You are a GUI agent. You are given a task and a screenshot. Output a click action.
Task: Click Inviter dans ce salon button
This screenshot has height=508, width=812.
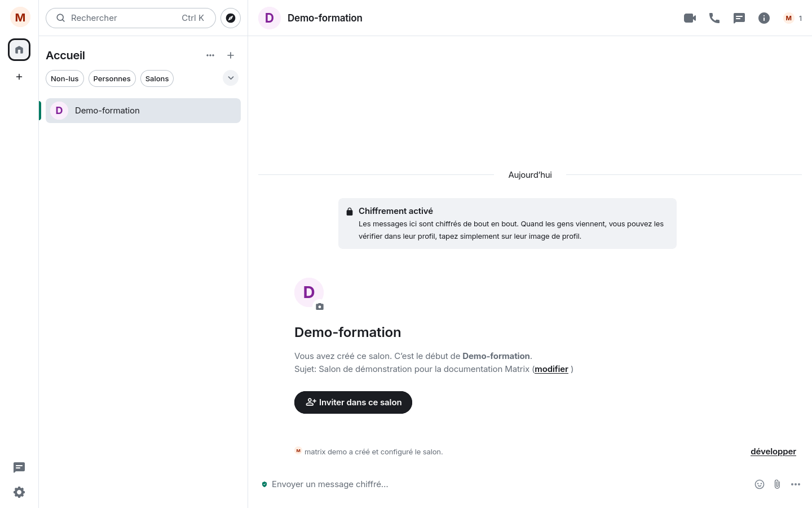tap(353, 402)
